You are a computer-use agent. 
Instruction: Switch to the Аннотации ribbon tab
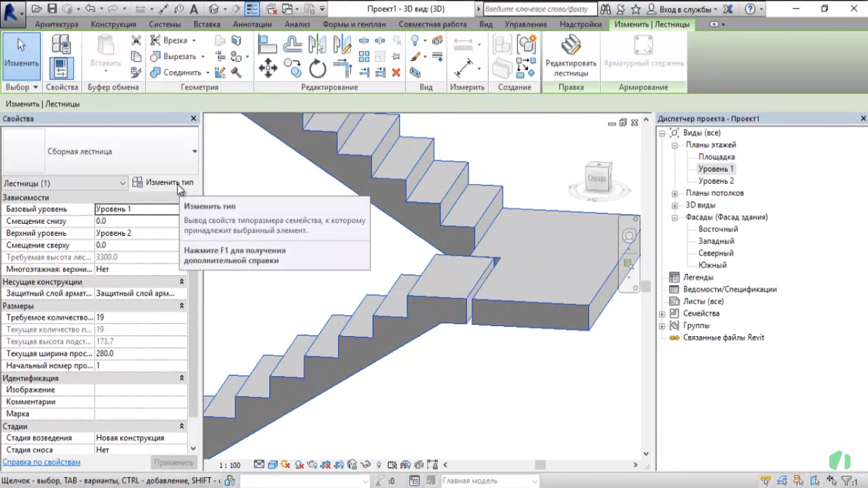[252, 24]
